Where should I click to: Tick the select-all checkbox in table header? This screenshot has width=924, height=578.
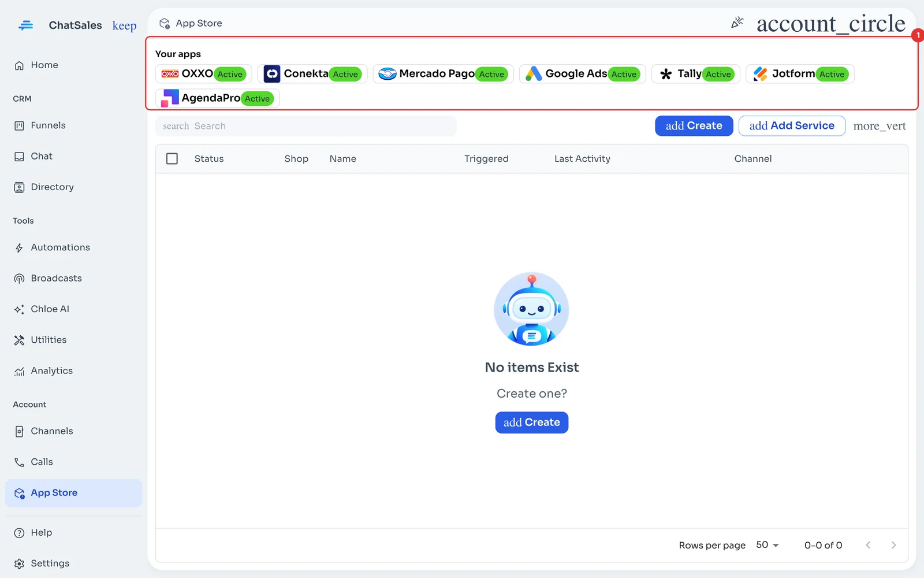pos(172,158)
